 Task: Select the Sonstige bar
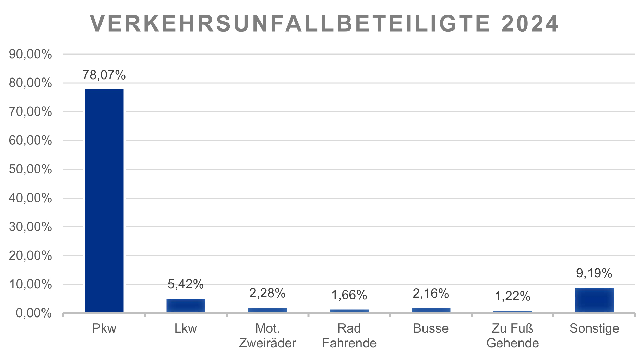point(594,300)
